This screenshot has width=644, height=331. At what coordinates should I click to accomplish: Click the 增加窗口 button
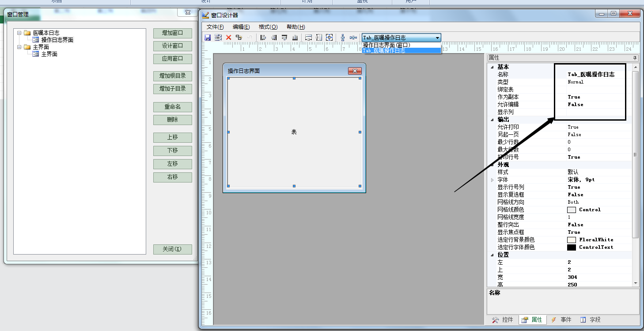(x=172, y=33)
